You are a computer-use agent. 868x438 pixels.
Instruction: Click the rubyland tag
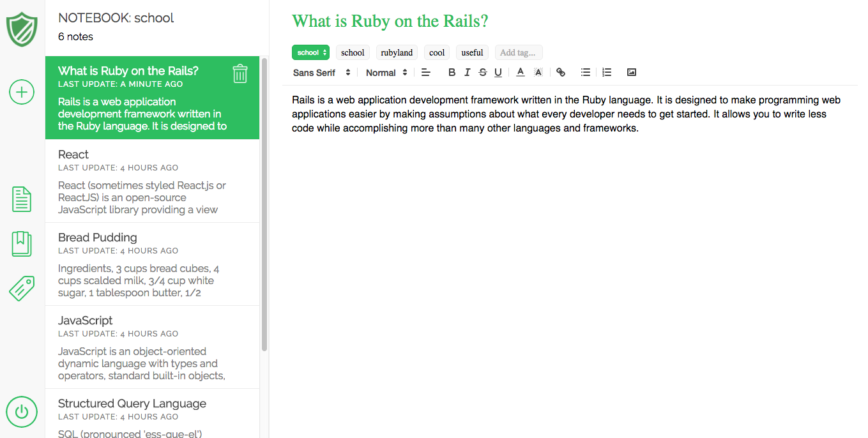[397, 52]
